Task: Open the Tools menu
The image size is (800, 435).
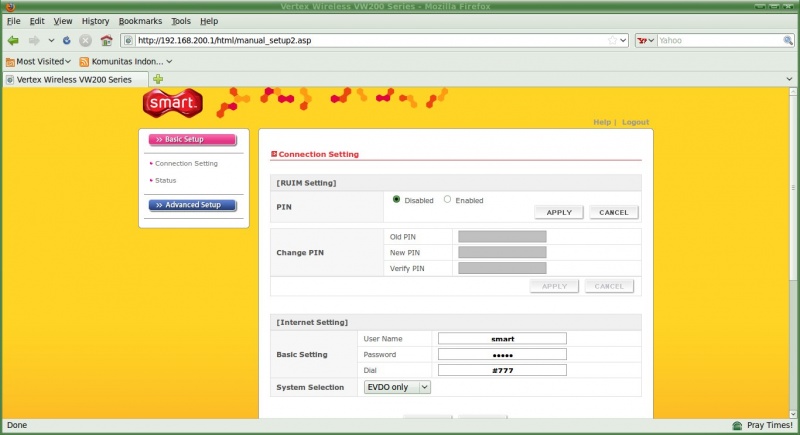Action: tap(180, 21)
